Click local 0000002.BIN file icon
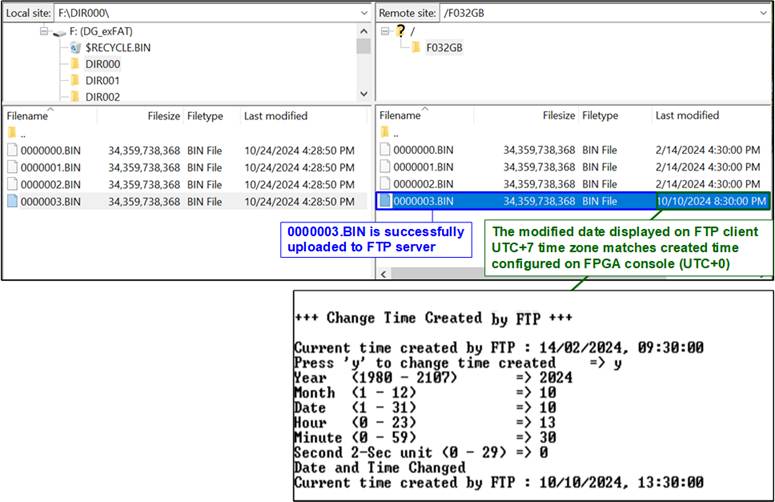 (12, 184)
